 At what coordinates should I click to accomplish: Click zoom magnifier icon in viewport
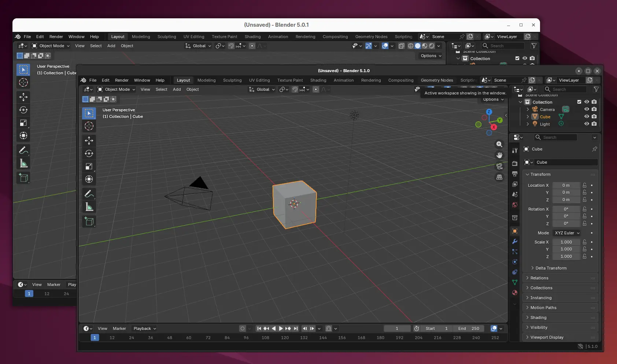(x=499, y=144)
